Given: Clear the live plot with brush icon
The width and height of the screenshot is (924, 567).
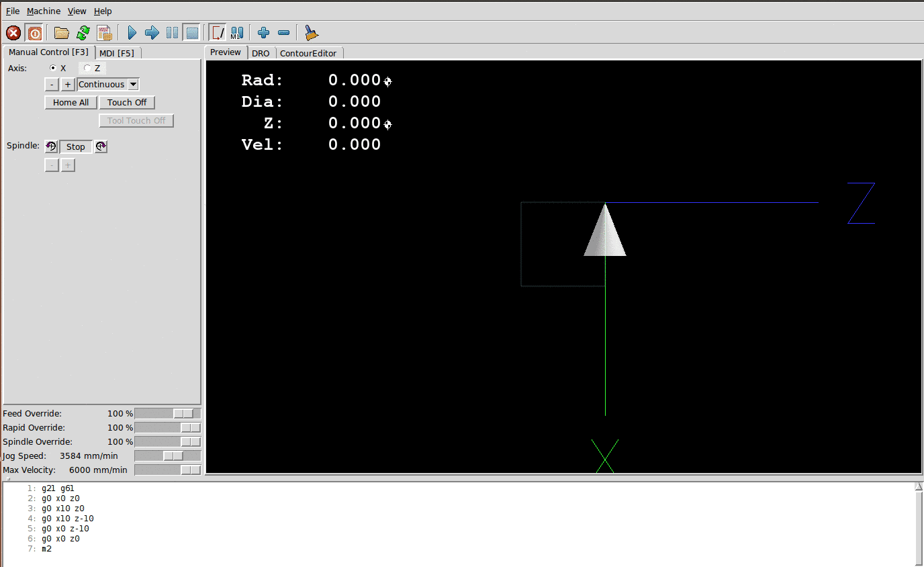Looking at the screenshot, I should click(x=310, y=32).
